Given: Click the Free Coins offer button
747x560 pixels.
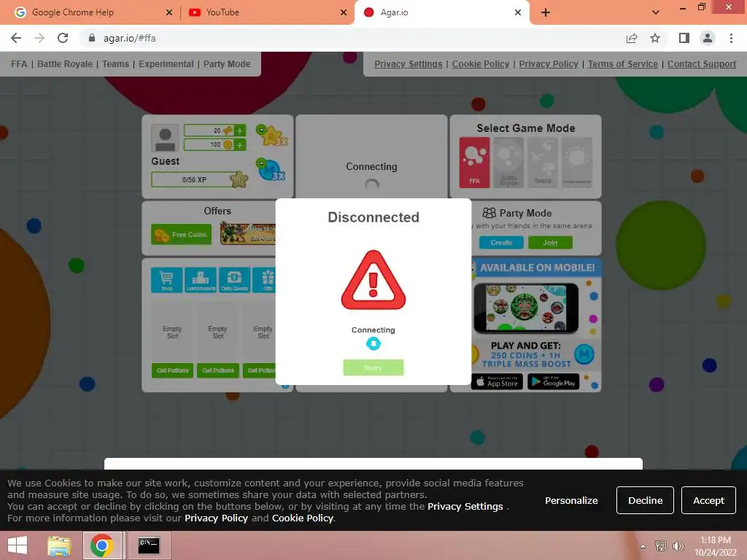Looking at the screenshot, I should pyautogui.click(x=181, y=234).
